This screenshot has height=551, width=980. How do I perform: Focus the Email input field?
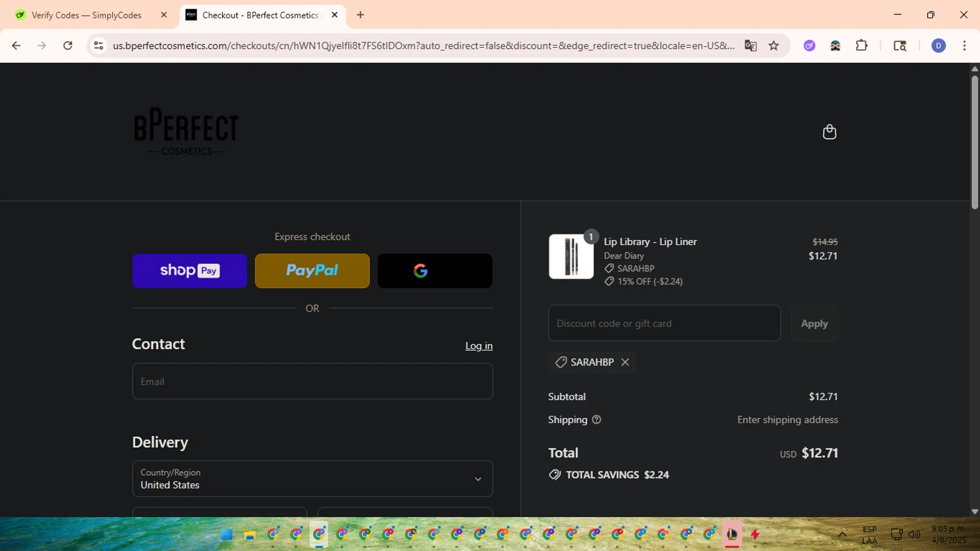(312, 381)
